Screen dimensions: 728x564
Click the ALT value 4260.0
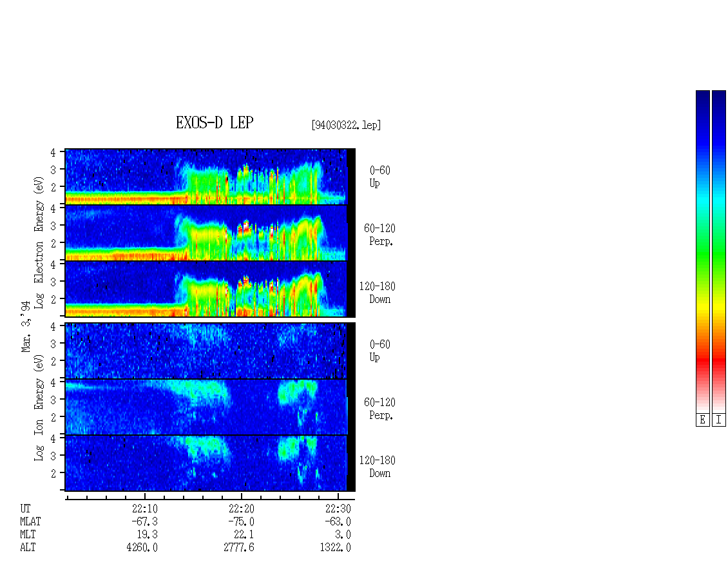[x=142, y=547]
